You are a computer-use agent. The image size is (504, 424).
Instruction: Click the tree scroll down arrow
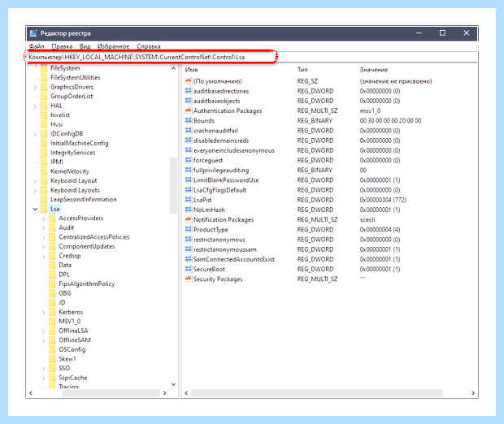[173, 384]
